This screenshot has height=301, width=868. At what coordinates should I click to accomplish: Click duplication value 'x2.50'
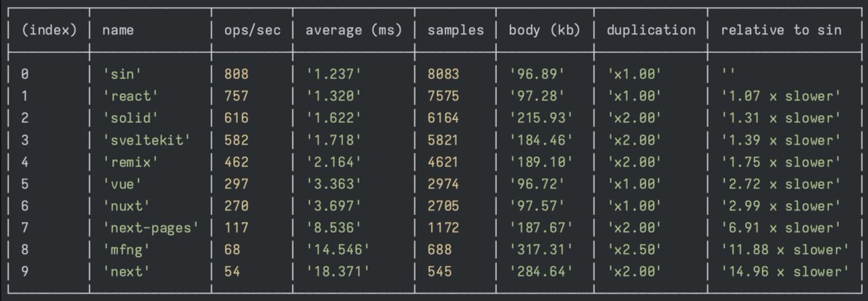click(634, 249)
